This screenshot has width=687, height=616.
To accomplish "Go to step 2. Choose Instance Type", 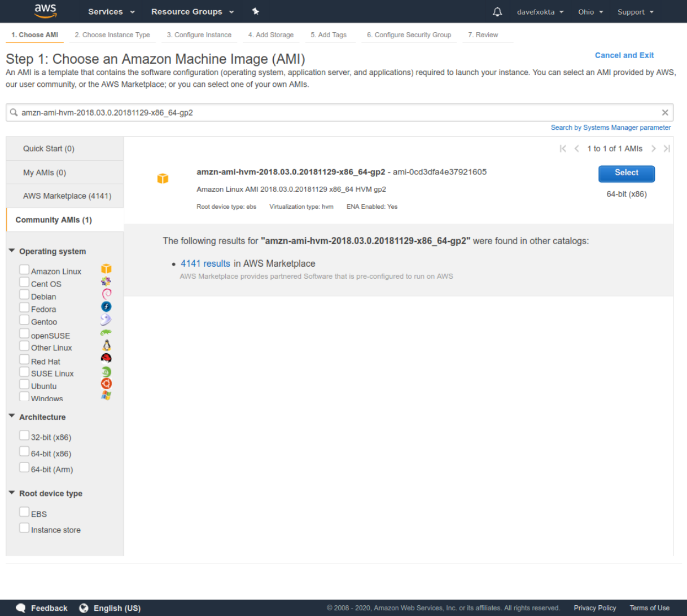I will click(x=112, y=35).
